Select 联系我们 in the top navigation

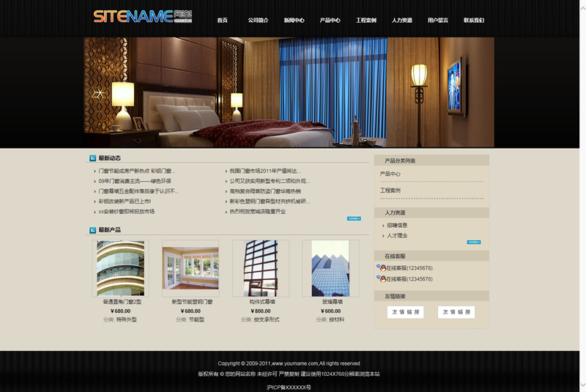(x=473, y=21)
